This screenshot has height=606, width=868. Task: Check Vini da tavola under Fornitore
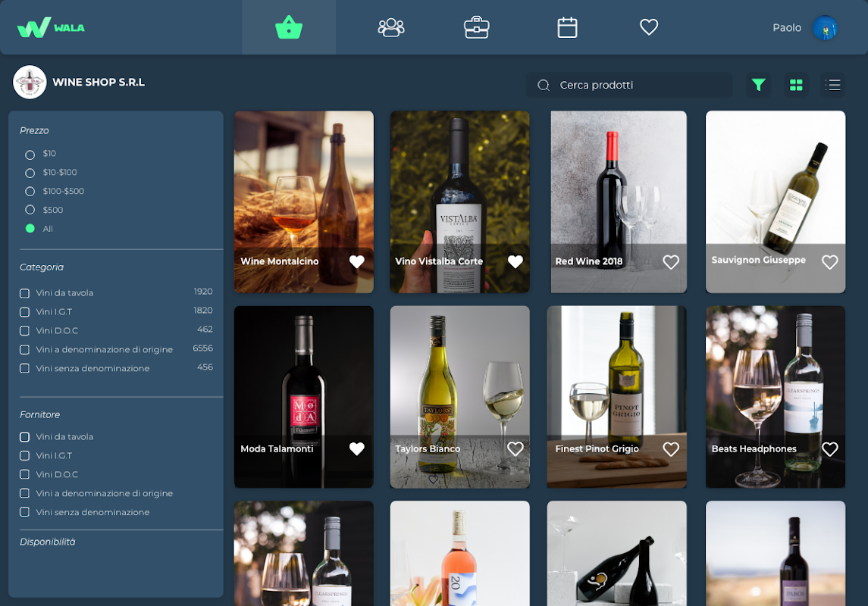pos(24,437)
